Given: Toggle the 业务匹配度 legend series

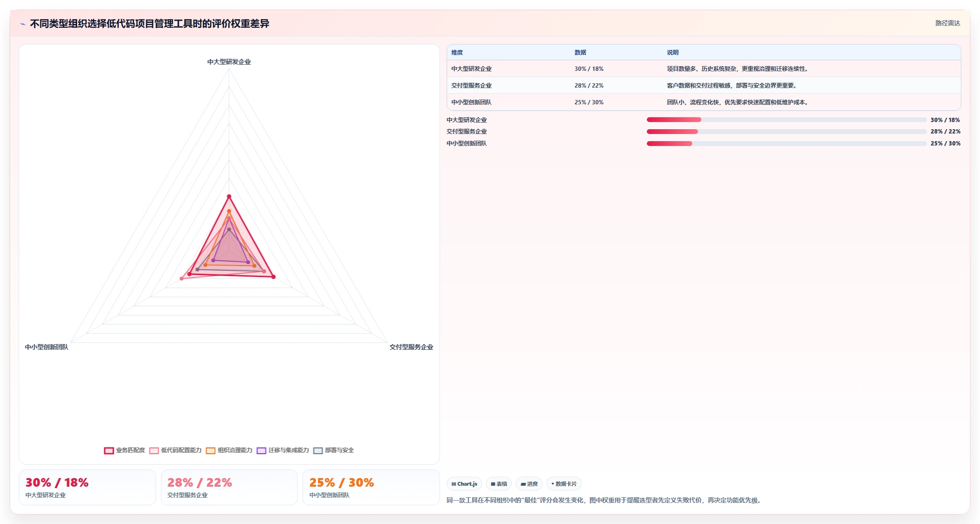Looking at the screenshot, I should [124, 450].
